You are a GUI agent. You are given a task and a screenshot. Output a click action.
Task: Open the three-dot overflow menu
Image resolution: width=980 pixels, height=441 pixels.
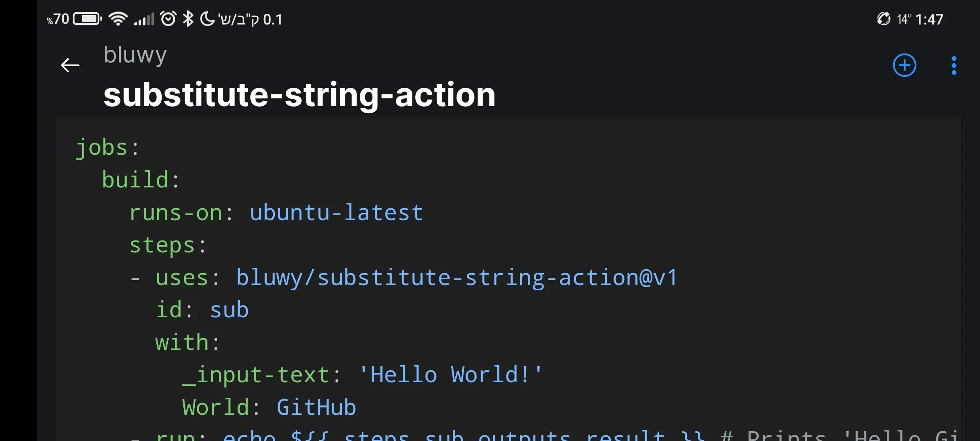click(954, 65)
